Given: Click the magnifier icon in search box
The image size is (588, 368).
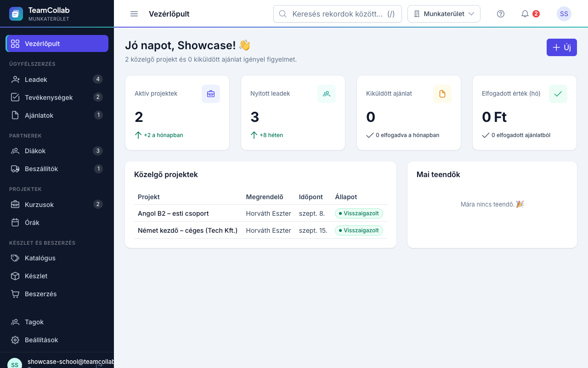Looking at the screenshot, I should point(283,14).
